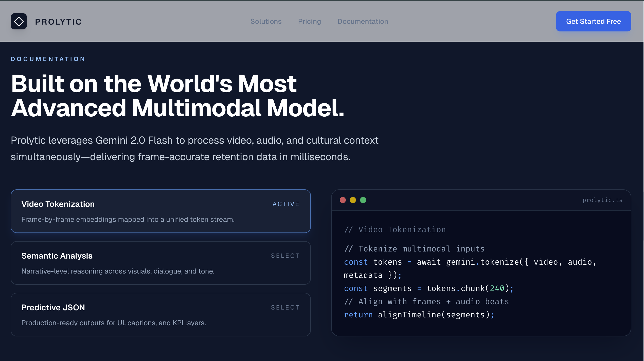
Task: Click the yellow window dot
Action: [x=353, y=200]
